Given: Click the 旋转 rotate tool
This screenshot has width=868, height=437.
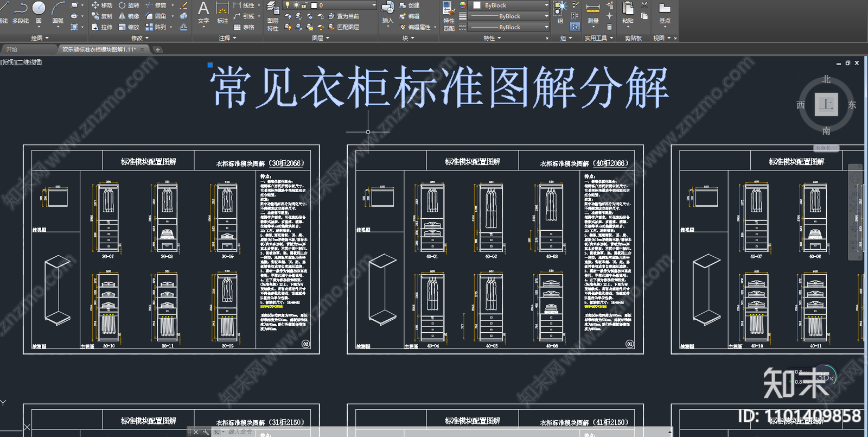Looking at the screenshot, I should tap(129, 5).
